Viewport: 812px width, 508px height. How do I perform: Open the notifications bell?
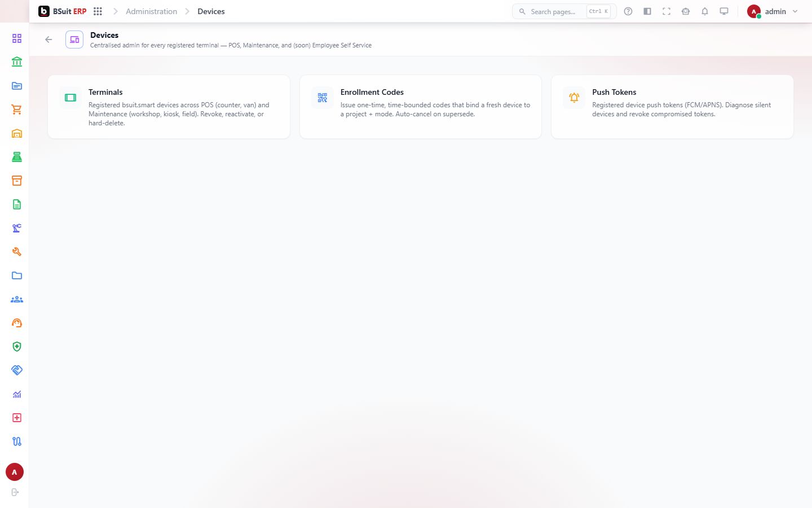point(705,11)
